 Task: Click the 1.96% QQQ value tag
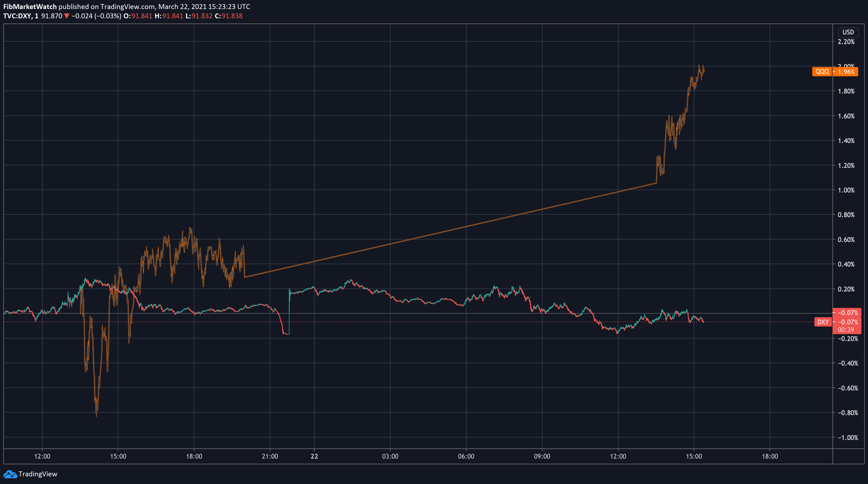click(x=845, y=72)
